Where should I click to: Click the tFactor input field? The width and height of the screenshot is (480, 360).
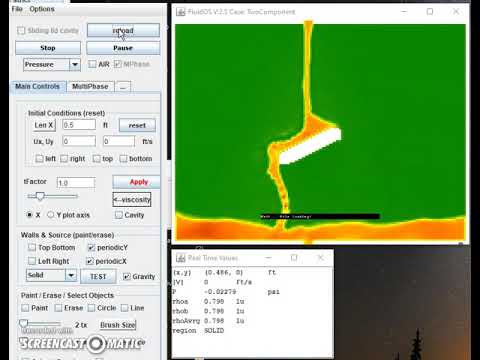click(x=76, y=183)
